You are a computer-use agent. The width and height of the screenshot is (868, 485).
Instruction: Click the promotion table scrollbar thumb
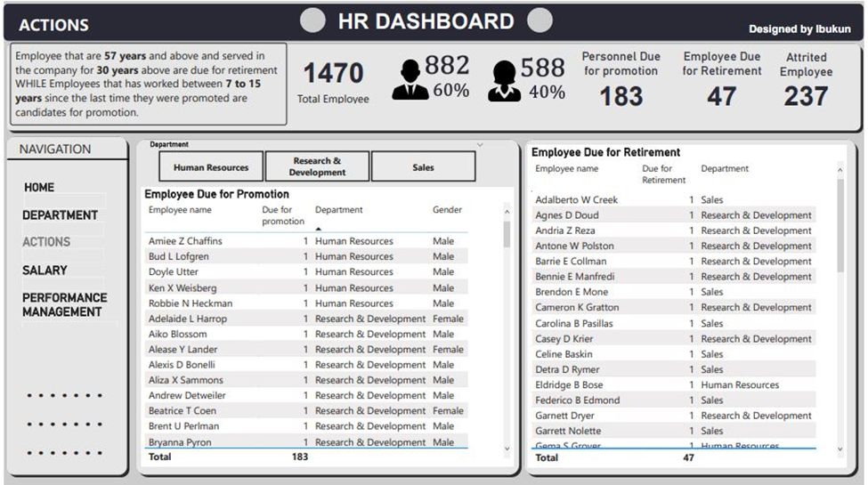pyautogui.click(x=507, y=234)
